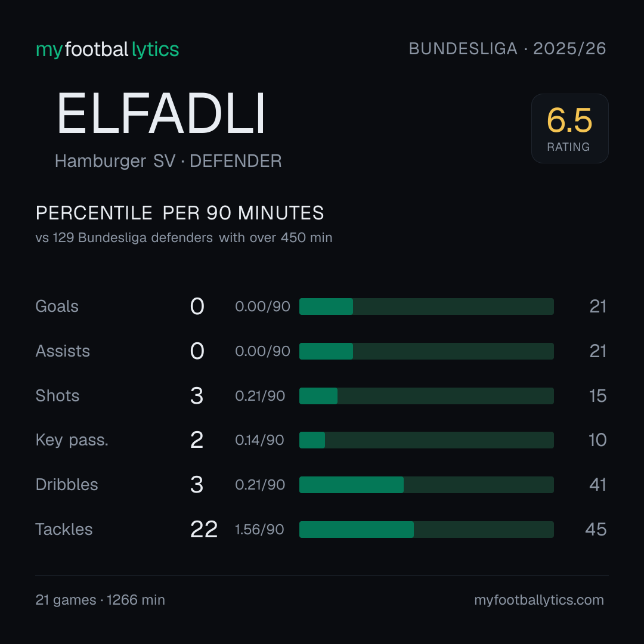Click the Dribbles percentile number 41

click(x=597, y=485)
